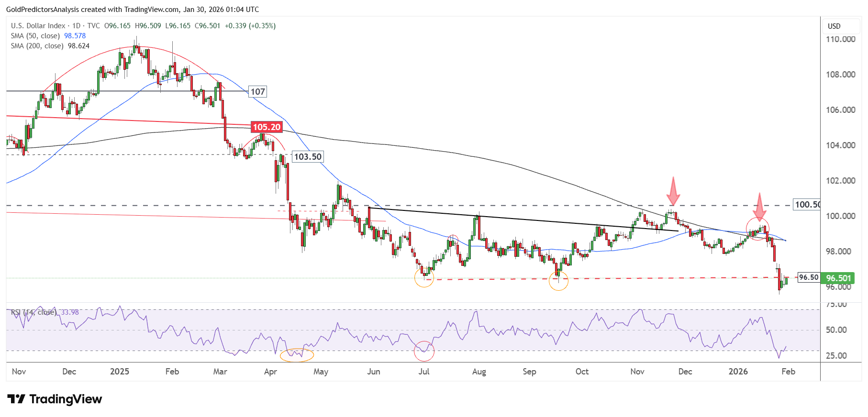Image resolution: width=868 pixels, height=417 pixels.
Task: Click the 98.578 SMA 50 value
Action: coord(75,36)
